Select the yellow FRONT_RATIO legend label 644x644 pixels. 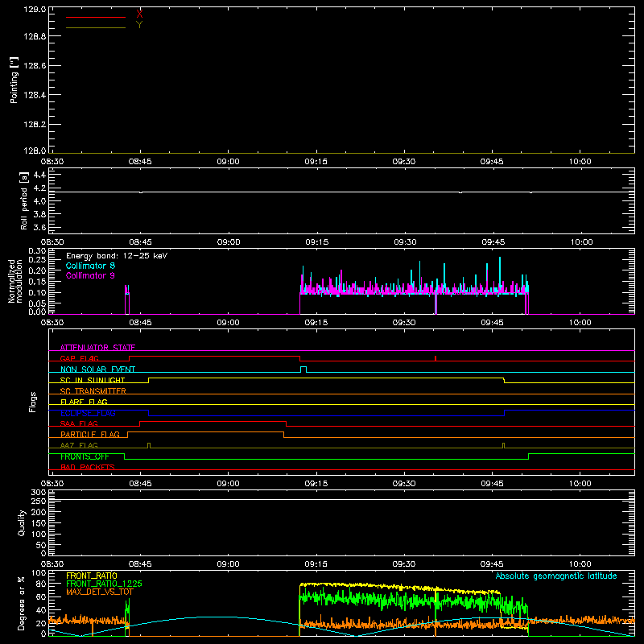click(92, 576)
